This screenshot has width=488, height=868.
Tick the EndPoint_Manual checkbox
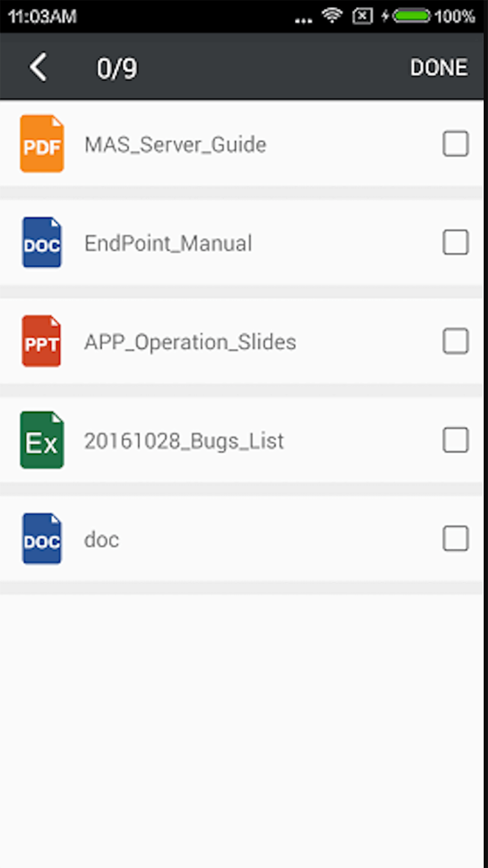(455, 242)
